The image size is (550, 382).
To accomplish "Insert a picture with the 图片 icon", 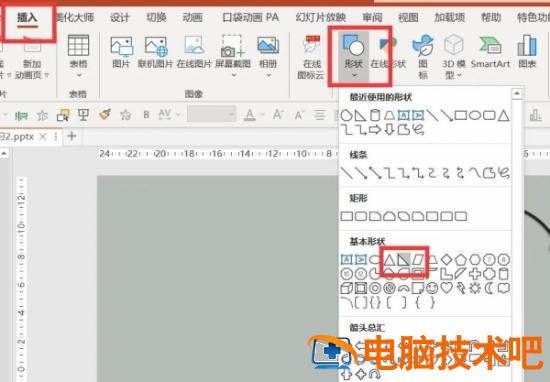I will (x=121, y=47).
